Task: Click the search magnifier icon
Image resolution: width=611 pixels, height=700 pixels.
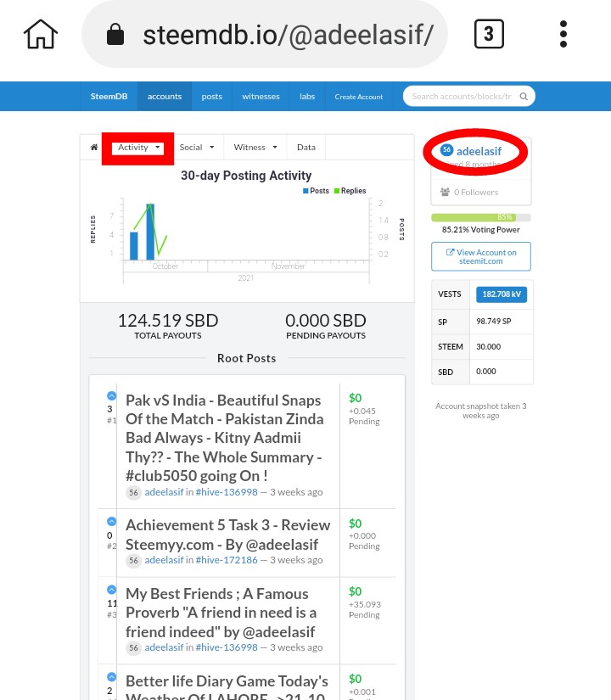Action: (x=524, y=97)
